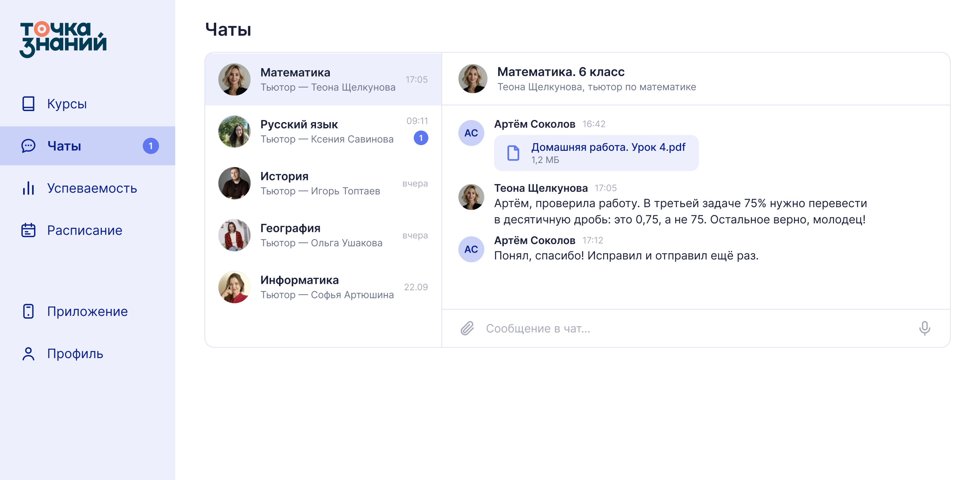980x480 pixels.
Task: Open Домашняя работа. Урок 4.pdf attachment
Action: tap(596, 153)
